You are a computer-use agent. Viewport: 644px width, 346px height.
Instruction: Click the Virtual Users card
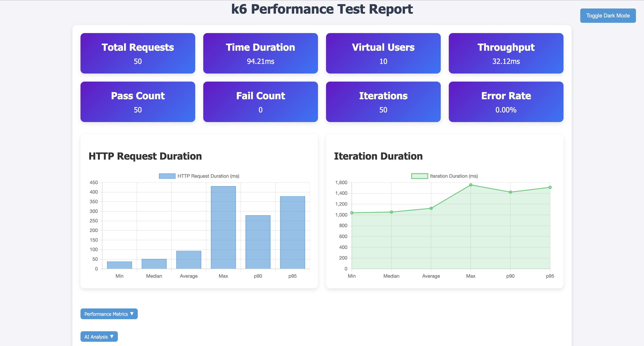coord(383,53)
